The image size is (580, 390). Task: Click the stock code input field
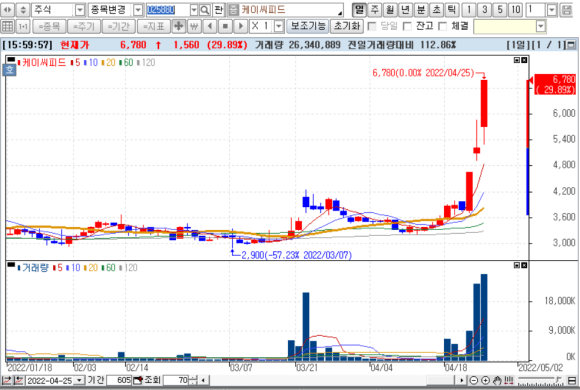click(168, 10)
